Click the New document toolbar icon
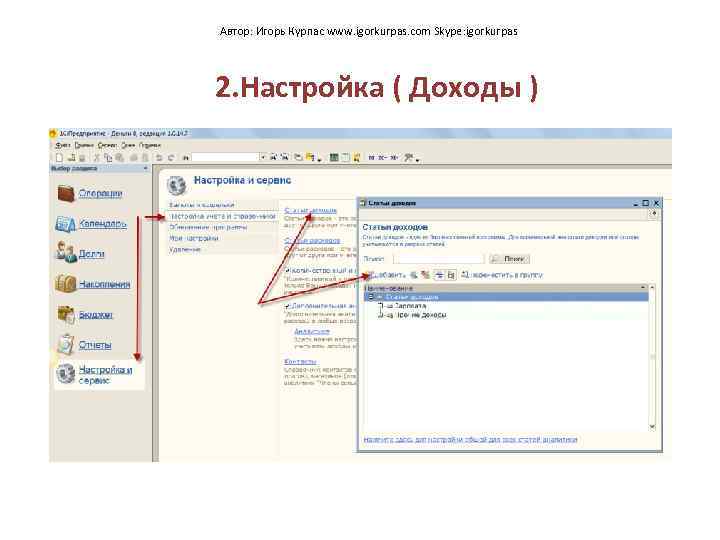This screenshot has width=720, height=540. click(x=59, y=158)
